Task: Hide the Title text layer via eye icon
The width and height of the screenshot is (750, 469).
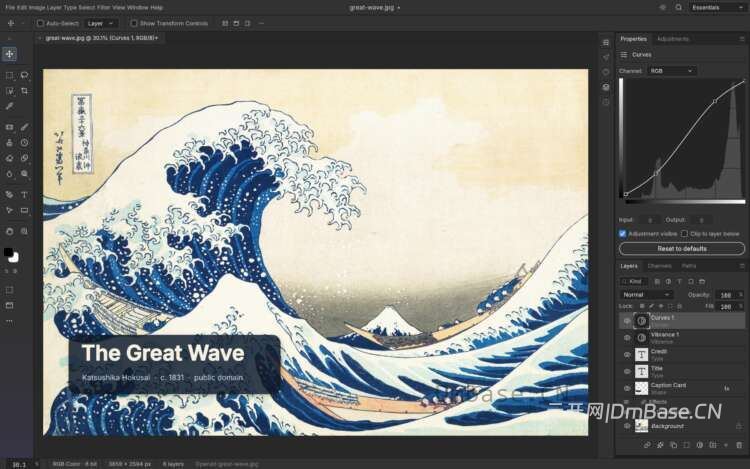Action: (x=627, y=371)
